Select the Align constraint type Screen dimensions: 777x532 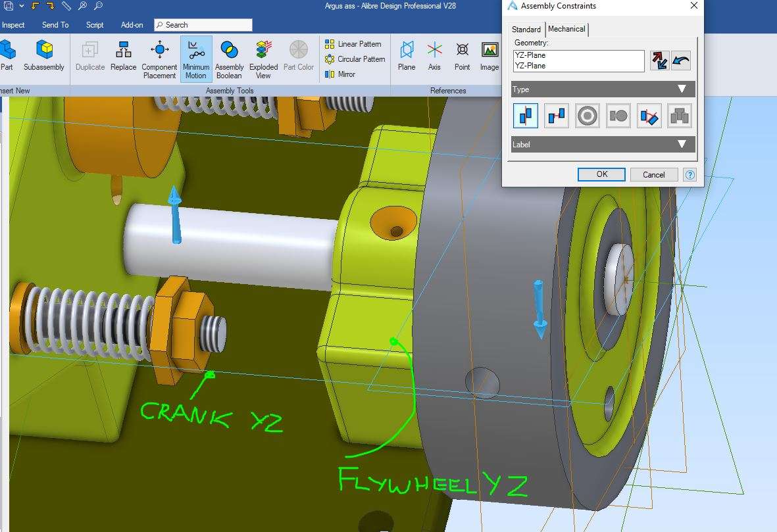(526, 116)
